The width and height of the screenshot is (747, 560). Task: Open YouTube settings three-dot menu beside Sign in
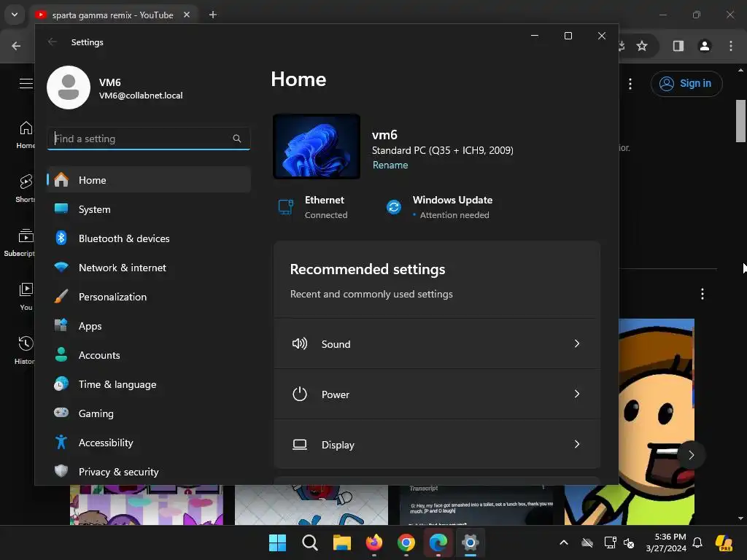(x=630, y=84)
